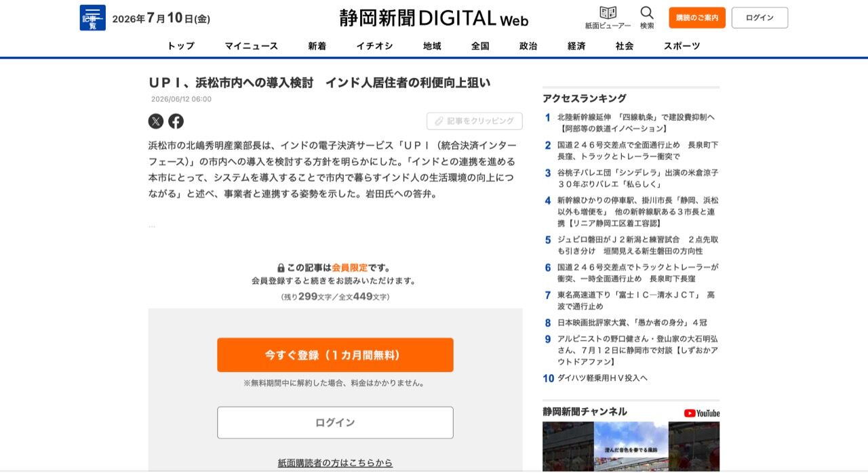Viewport: 868px width, 473px height.
Task: Open ranking article 北陸新幹線延伸 四線軌条
Action: click(636, 123)
